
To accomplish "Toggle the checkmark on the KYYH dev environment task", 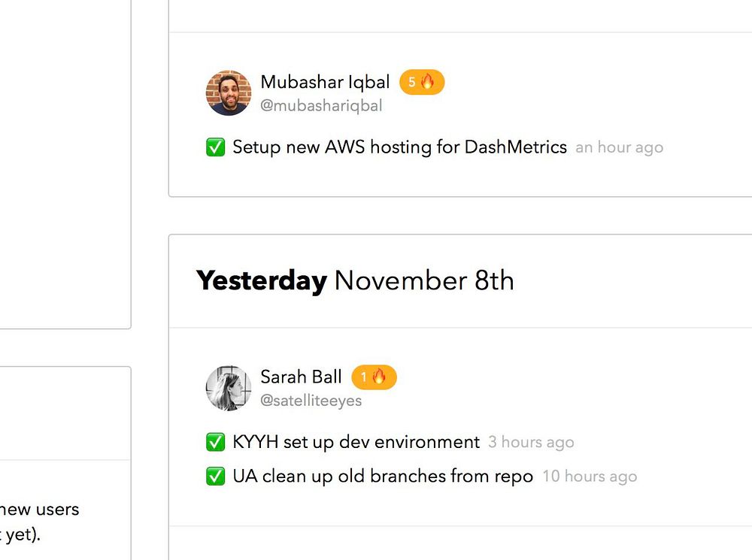I will (x=216, y=442).
